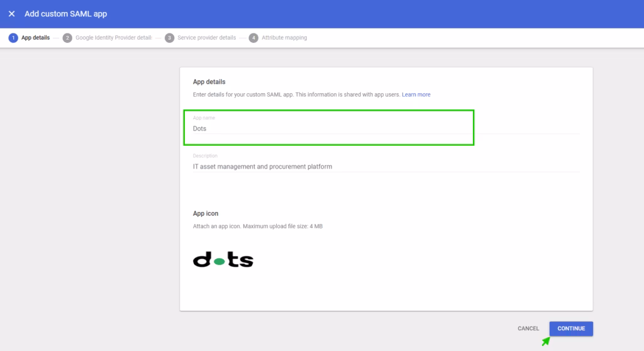Go to Google Identity Provider details step
644x351 pixels.
coord(113,38)
